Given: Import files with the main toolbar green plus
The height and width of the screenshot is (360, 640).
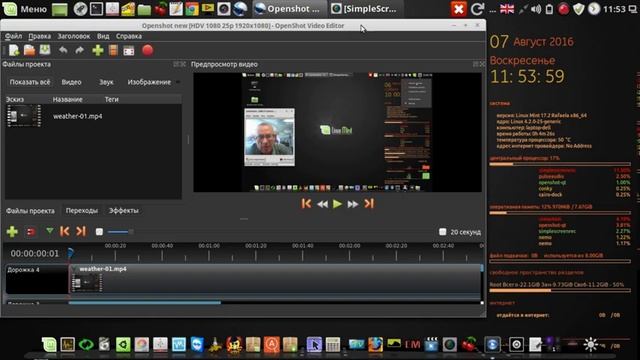Looking at the screenshot, I should point(98,50).
